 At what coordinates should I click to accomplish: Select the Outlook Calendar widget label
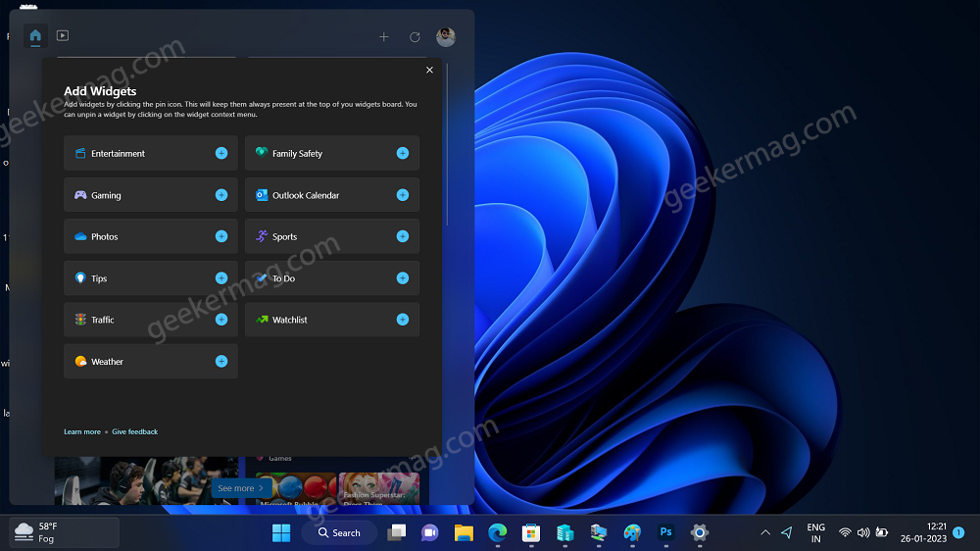coord(306,195)
